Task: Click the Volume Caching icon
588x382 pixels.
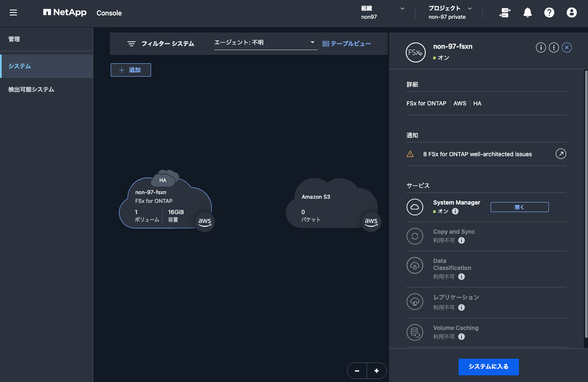Action: 415,332
